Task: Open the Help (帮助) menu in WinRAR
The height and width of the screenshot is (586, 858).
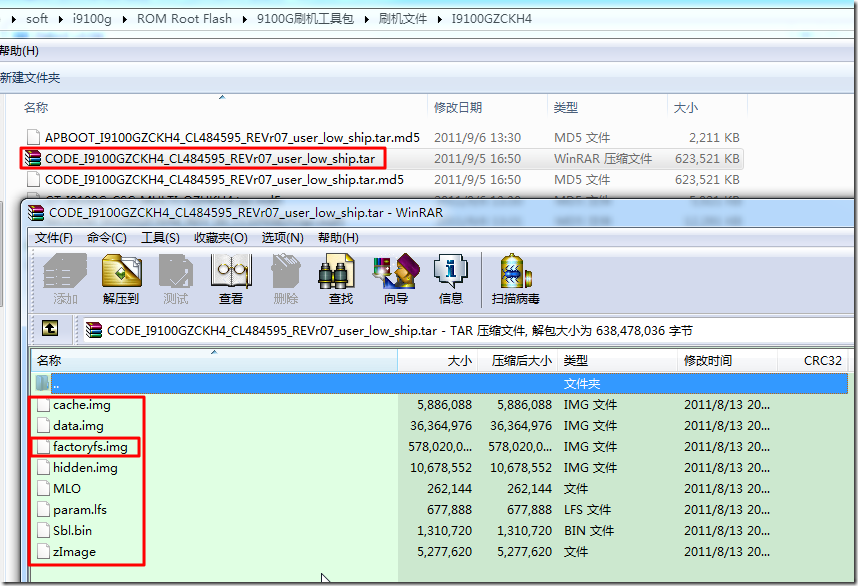Action: click(x=338, y=238)
